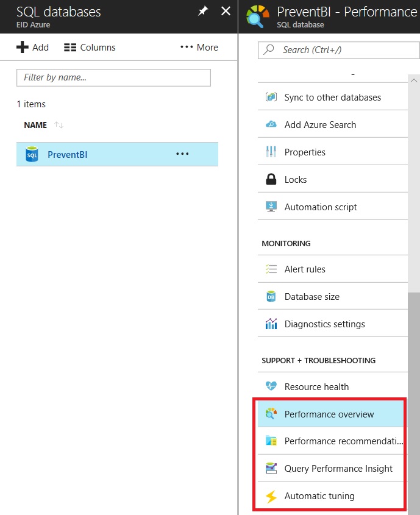Click the PreventBI Performance blade icon

(x=258, y=16)
